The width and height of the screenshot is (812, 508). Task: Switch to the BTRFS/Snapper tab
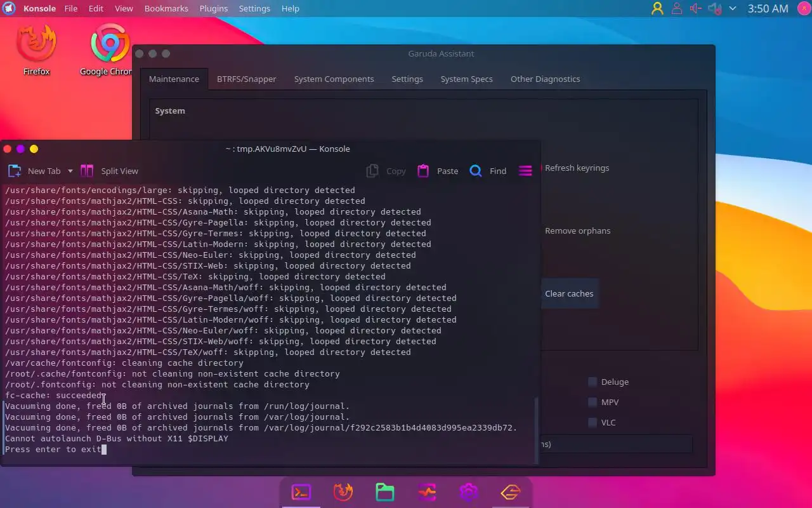[246, 79]
